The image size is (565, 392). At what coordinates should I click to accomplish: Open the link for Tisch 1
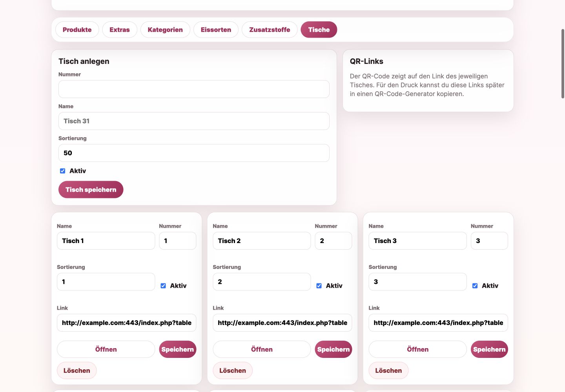pos(106,349)
